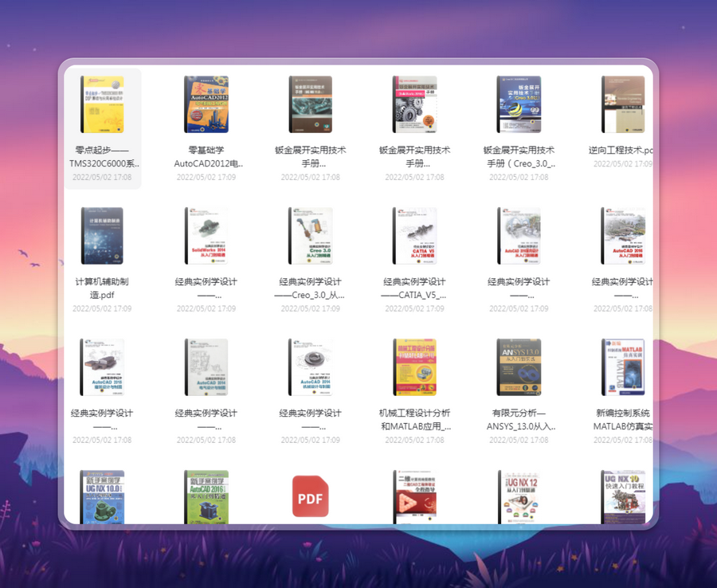Open the 计算机辅助制造.pdf file
The height and width of the screenshot is (588, 717).
tap(102, 236)
